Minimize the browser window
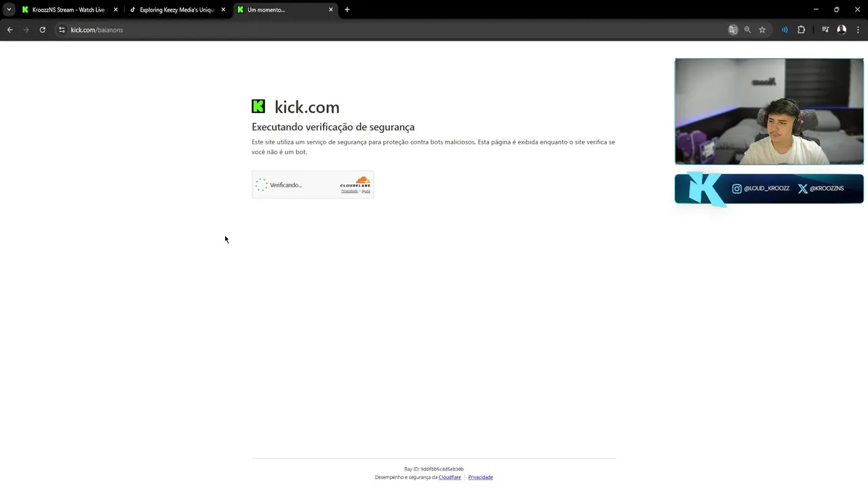Screen dimensions: 868x488 pos(816,9)
